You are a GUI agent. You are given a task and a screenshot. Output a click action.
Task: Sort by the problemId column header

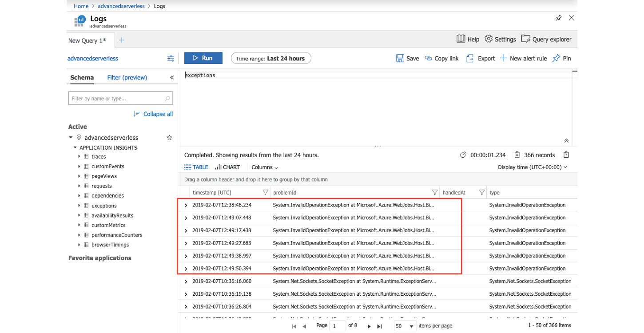click(x=285, y=193)
